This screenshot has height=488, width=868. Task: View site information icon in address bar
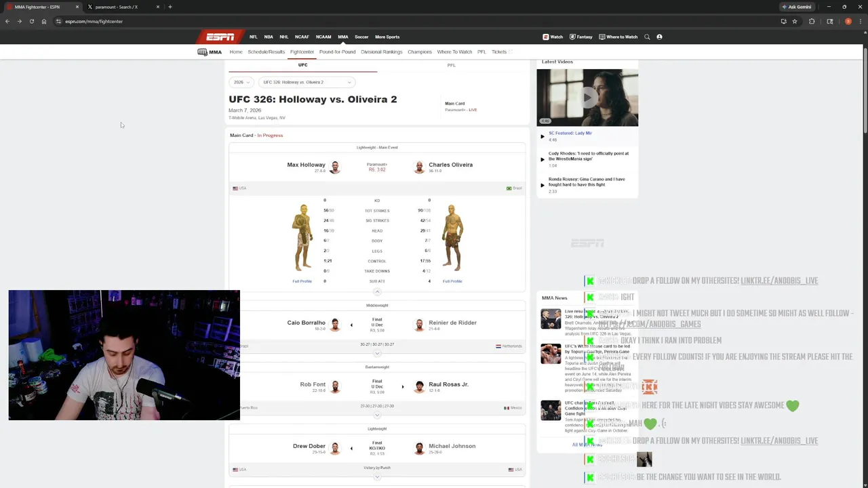pos(59,21)
